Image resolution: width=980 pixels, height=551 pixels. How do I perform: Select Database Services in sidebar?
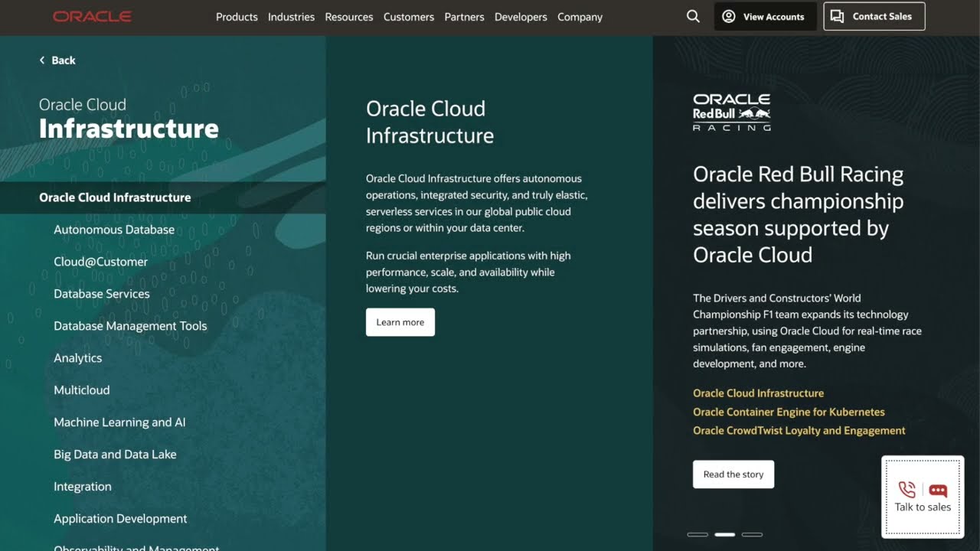[x=102, y=294]
